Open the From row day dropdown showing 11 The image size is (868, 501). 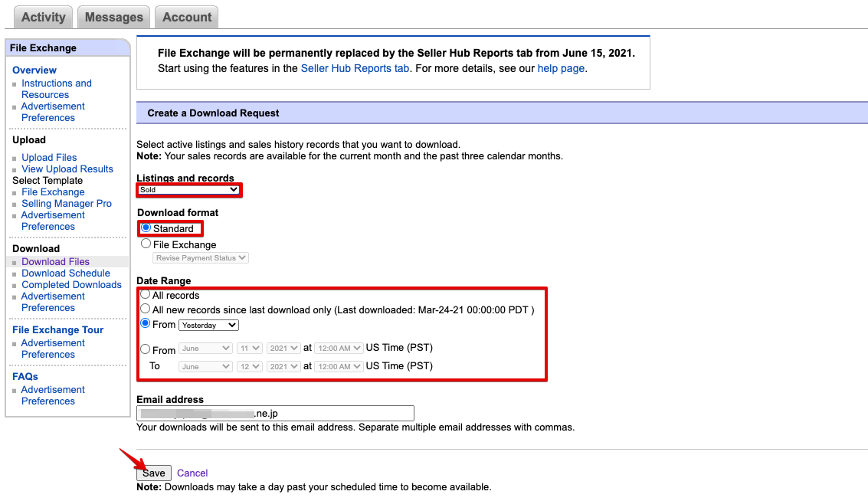[249, 349]
